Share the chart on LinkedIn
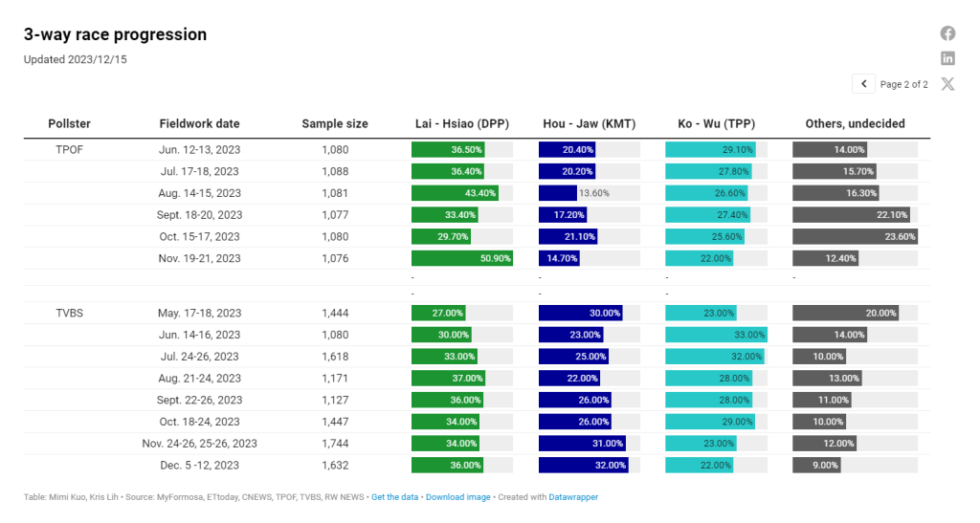 [947, 58]
